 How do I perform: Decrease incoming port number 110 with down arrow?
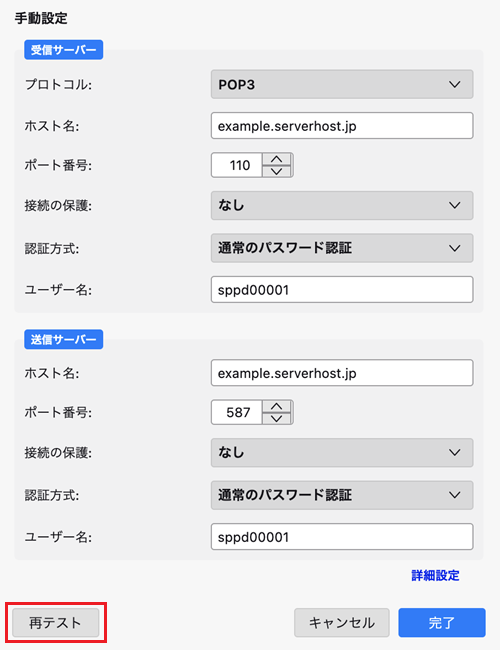[277, 171]
